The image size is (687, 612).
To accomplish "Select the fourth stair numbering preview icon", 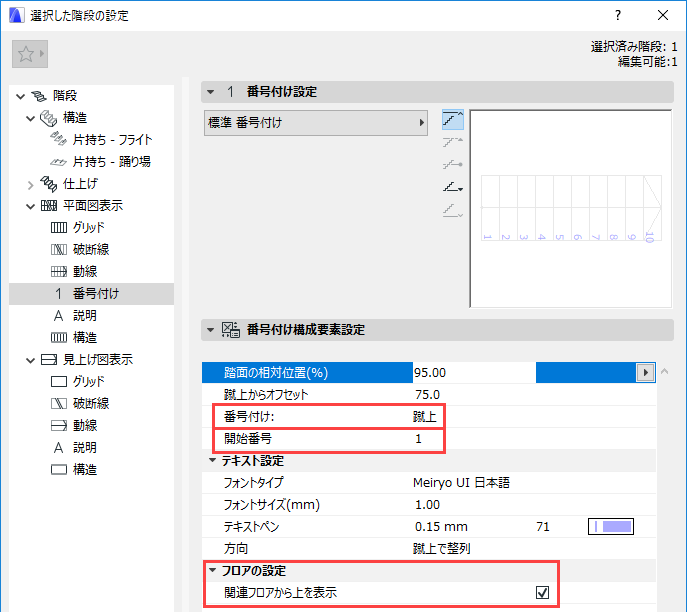I will [x=453, y=187].
